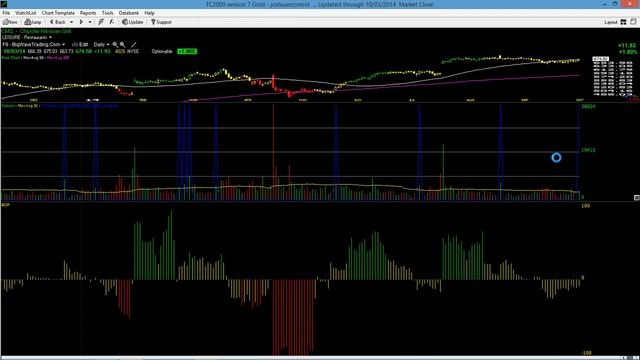
Task: Click the TC2000 app icon in title bar
Action: 4,4
